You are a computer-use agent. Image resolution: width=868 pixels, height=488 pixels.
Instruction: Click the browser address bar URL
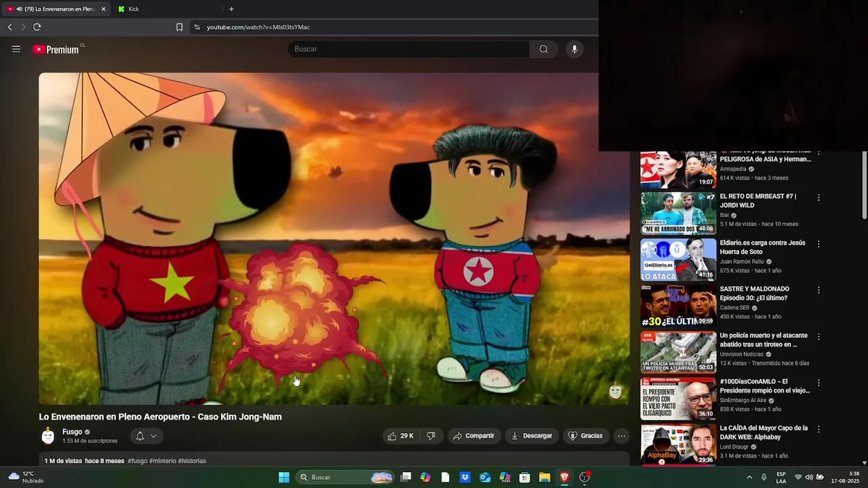click(x=258, y=27)
